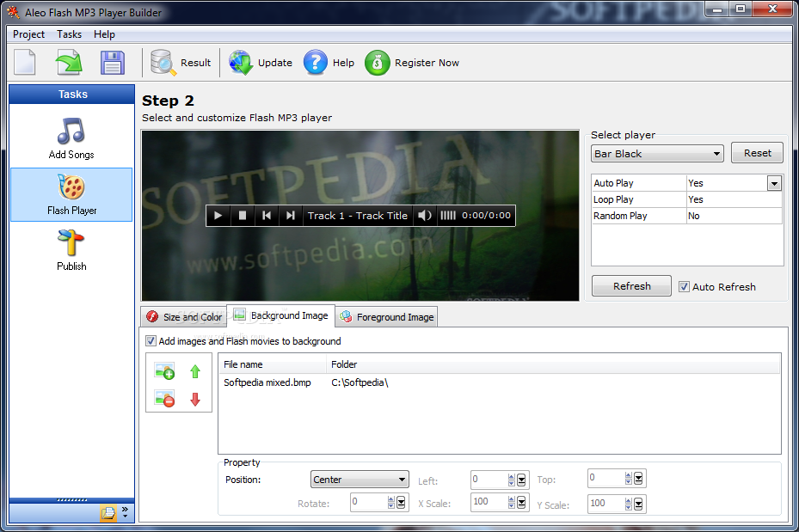Click the Left value input field

489,480
